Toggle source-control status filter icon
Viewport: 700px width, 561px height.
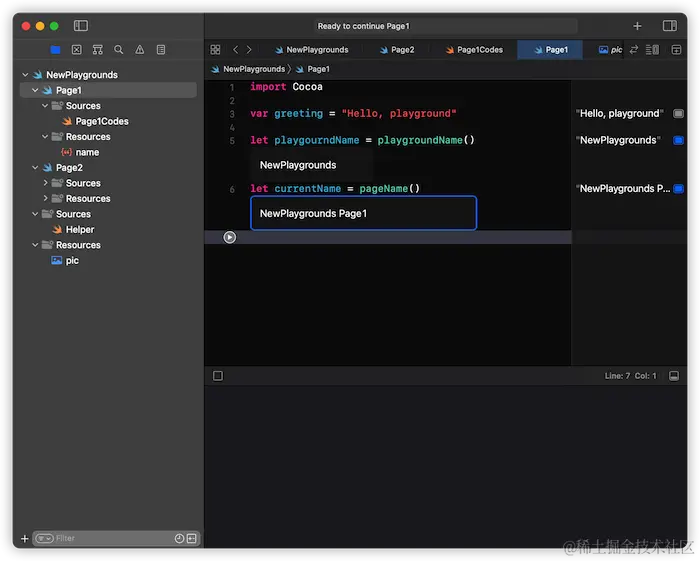click(x=192, y=539)
